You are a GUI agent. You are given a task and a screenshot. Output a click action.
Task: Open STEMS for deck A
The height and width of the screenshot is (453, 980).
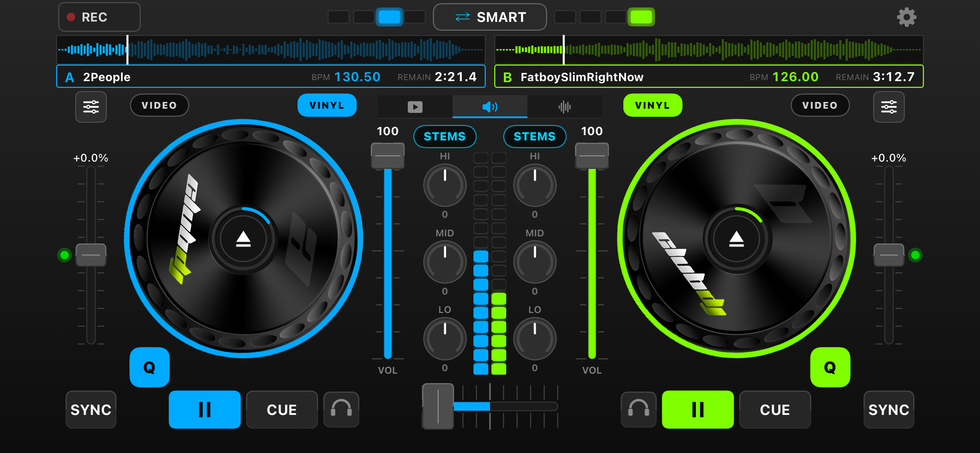pos(445,136)
